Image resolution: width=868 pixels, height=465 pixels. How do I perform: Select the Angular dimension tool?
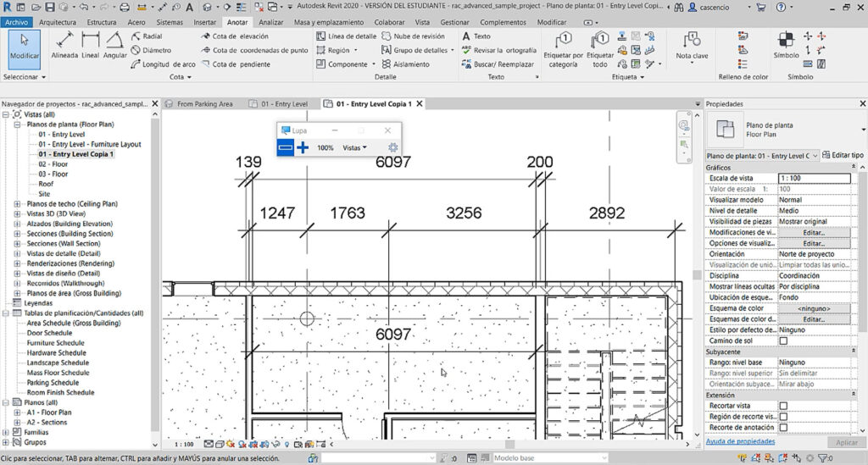pyautogui.click(x=114, y=44)
